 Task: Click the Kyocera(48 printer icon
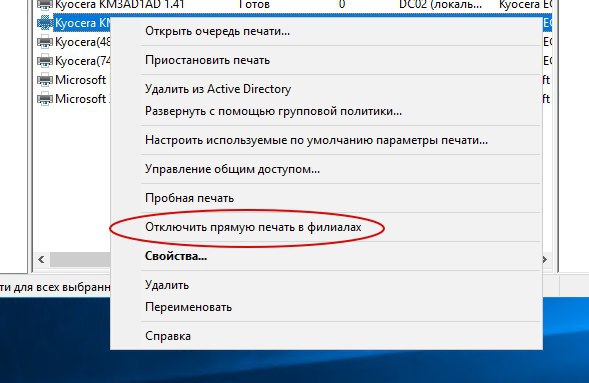pyautogui.click(x=45, y=41)
